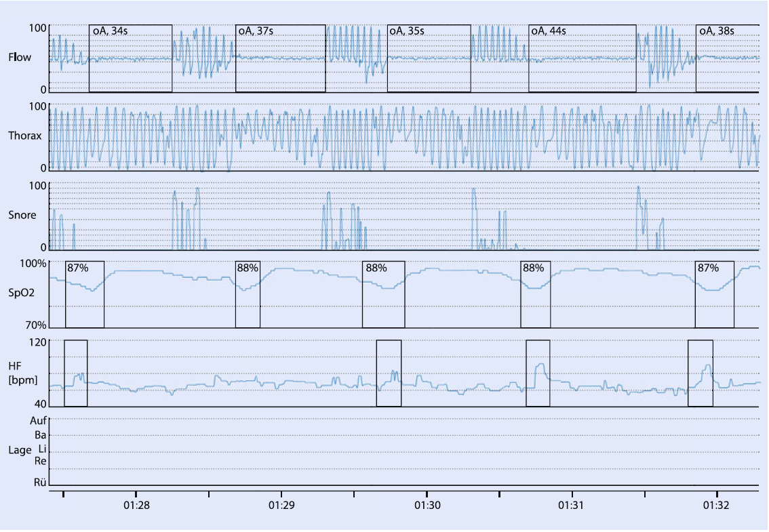
Task: Click the 'Re' position label
Action: point(41,462)
